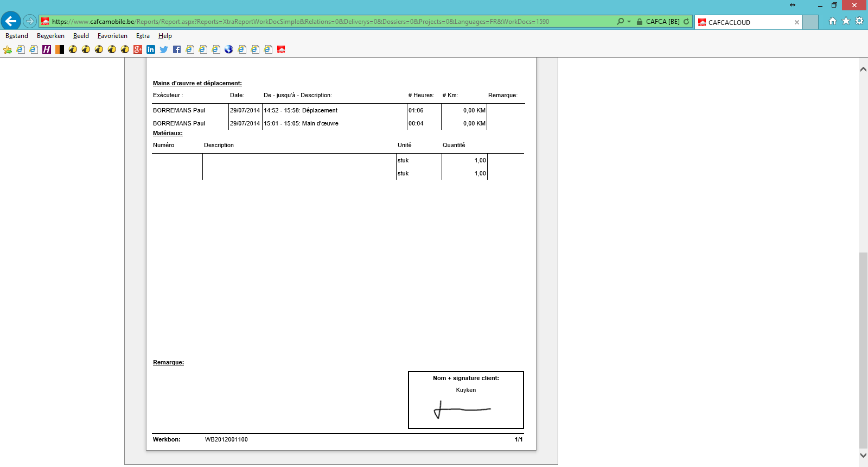
Task: Click the 'Werkbon:' footer label
Action: click(167, 439)
